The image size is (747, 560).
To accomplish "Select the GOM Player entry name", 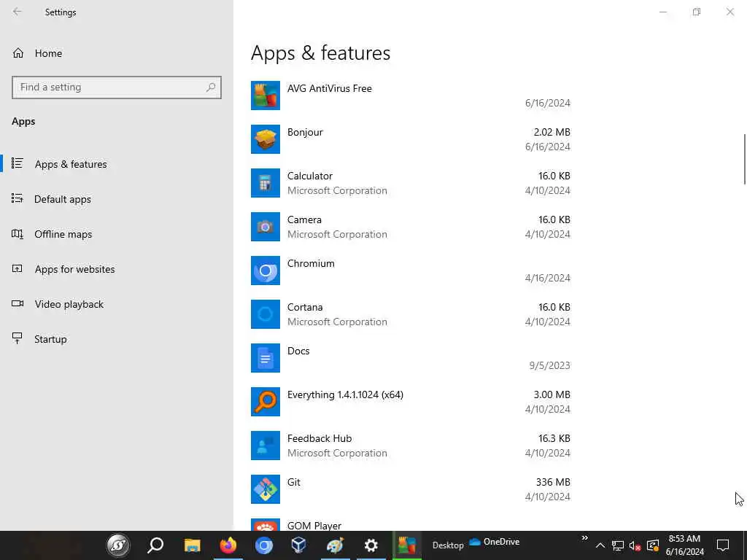I will click(x=314, y=526).
